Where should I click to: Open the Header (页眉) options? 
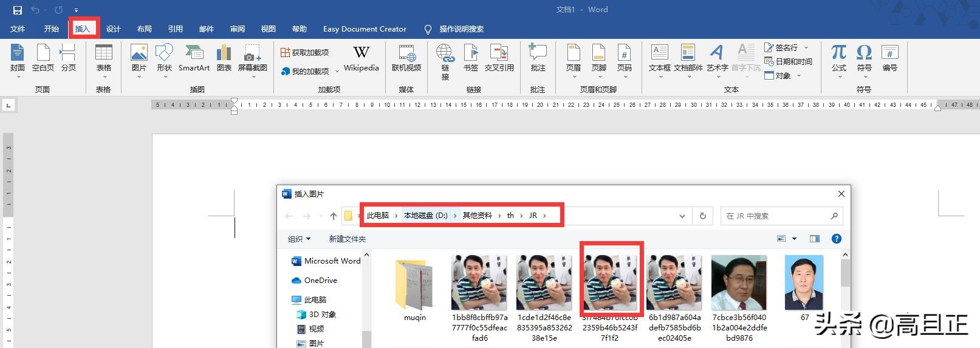point(574,61)
